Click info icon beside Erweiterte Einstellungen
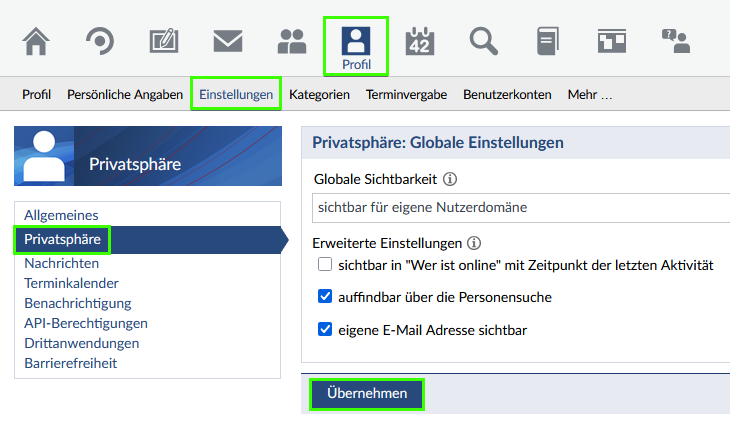Screen dimensions: 730x424 click(x=474, y=243)
